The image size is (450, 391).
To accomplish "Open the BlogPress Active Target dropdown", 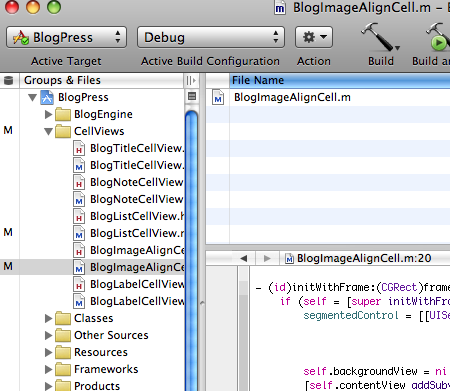I will point(66,37).
